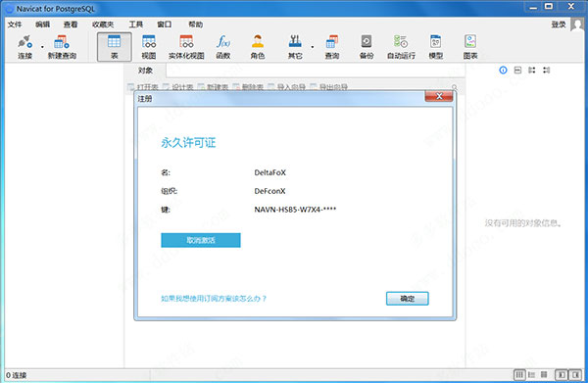Click the subscription plan question link
The image size is (588, 383).
(x=214, y=299)
